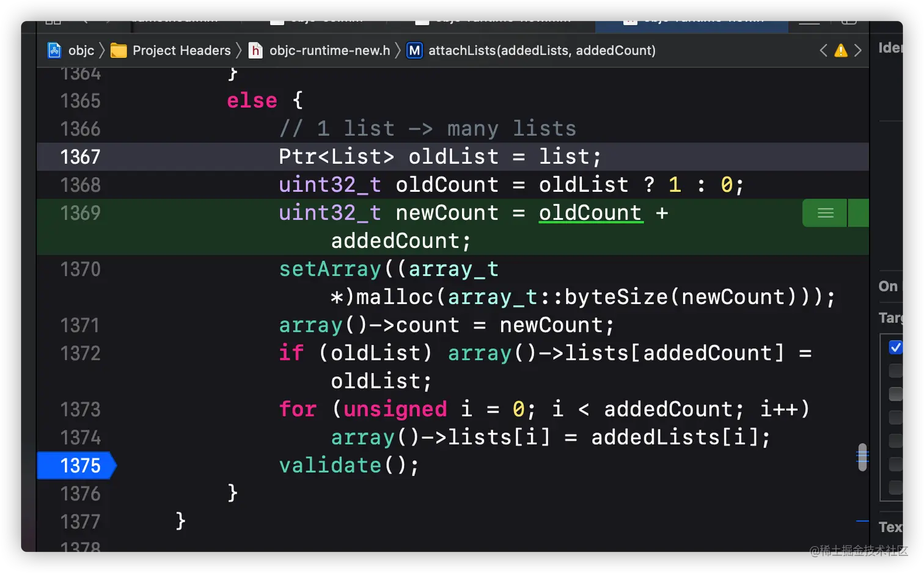Uncheck the checked target membership checkbox
This screenshot has height=573, width=924.
pyautogui.click(x=895, y=347)
